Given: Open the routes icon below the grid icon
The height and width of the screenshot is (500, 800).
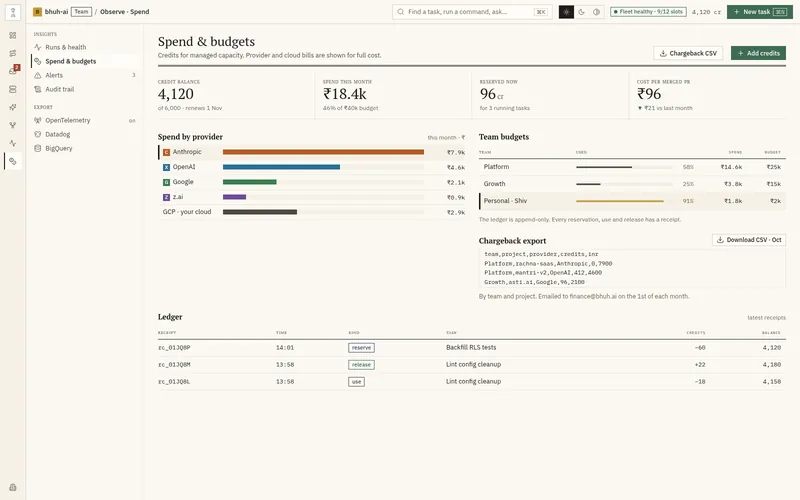Looking at the screenshot, I should click(x=13, y=53).
